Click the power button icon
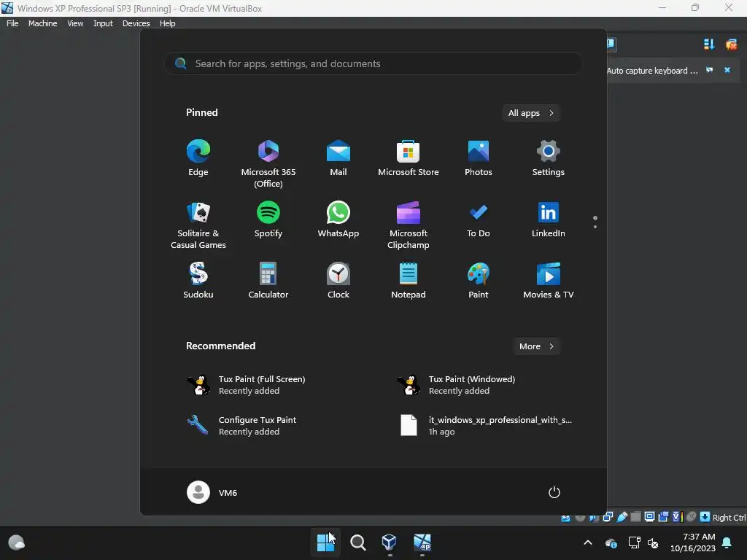 click(554, 492)
